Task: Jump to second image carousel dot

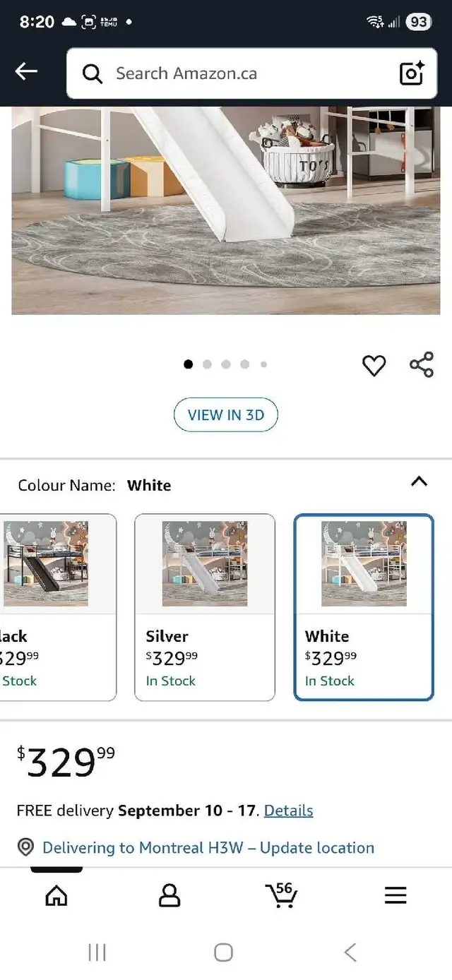Action: pyautogui.click(x=207, y=364)
